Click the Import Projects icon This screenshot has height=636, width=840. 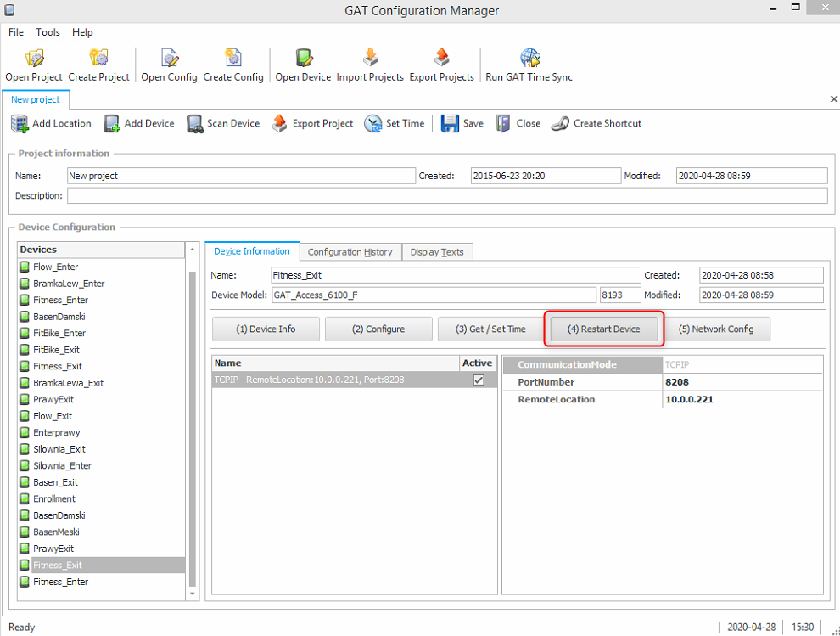coord(370,59)
